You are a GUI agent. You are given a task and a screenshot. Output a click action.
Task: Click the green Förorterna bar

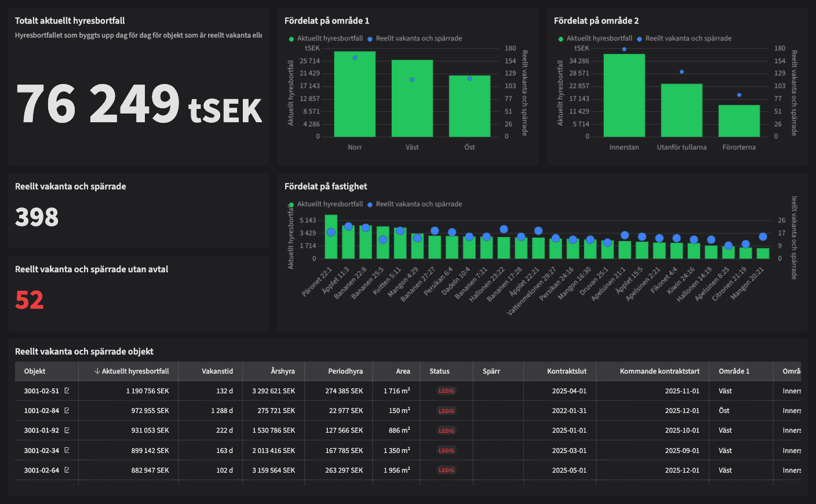tap(739, 122)
